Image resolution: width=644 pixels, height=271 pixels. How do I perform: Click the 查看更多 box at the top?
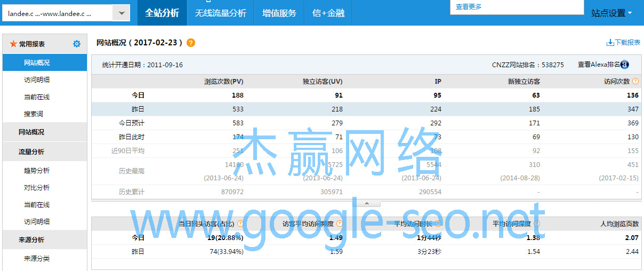click(x=517, y=7)
